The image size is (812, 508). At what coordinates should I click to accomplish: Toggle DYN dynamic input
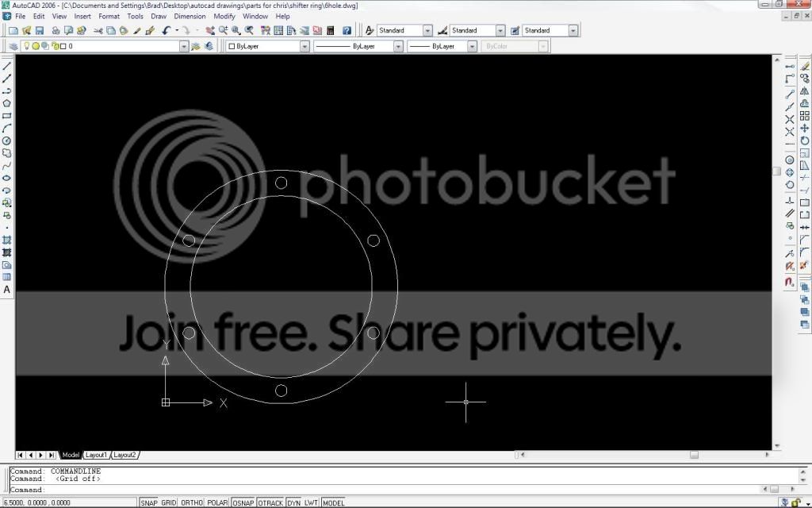click(293, 502)
